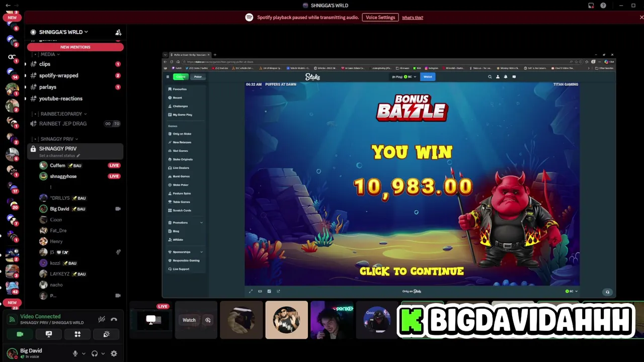The width and height of the screenshot is (644, 362).
Task: Toggle noise suppression icon
Action: click(x=102, y=319)
